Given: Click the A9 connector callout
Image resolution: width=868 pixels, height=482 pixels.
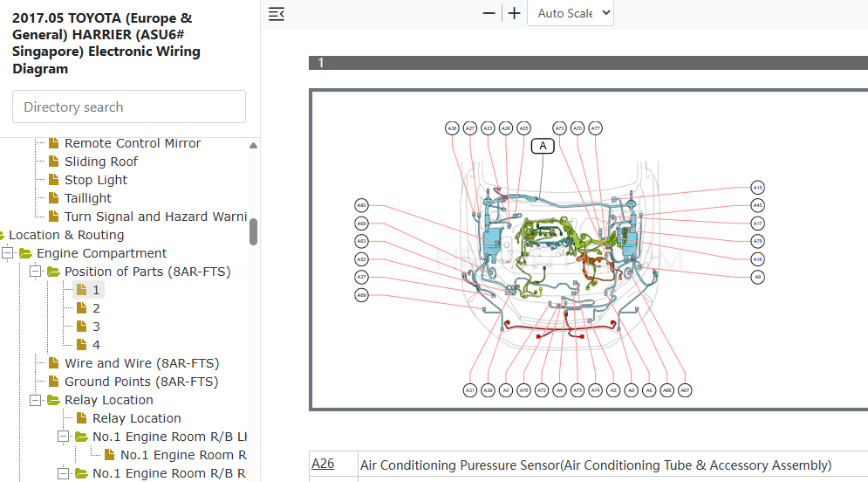Looking at the screenshot, I should [757, 277].
